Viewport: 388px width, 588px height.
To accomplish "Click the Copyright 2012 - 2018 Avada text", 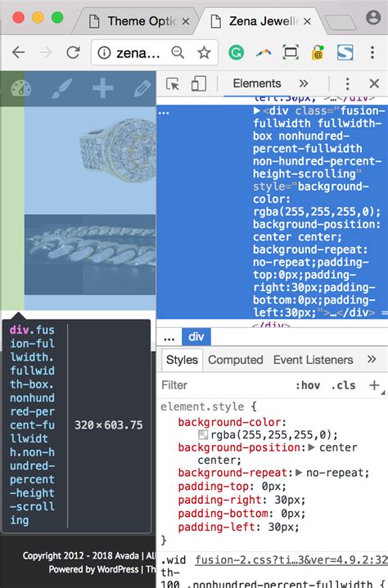I will (80, 555).
